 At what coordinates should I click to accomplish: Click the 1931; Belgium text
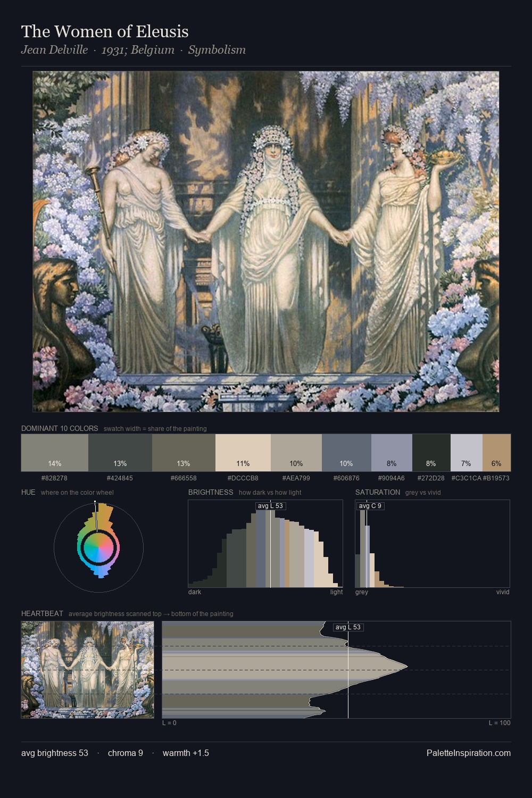138,50
